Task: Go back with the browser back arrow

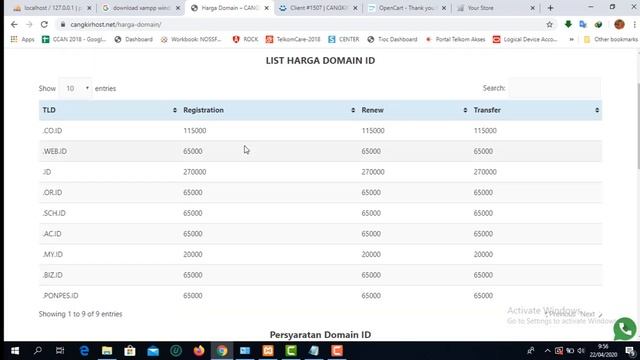Action: click(14, 24)
